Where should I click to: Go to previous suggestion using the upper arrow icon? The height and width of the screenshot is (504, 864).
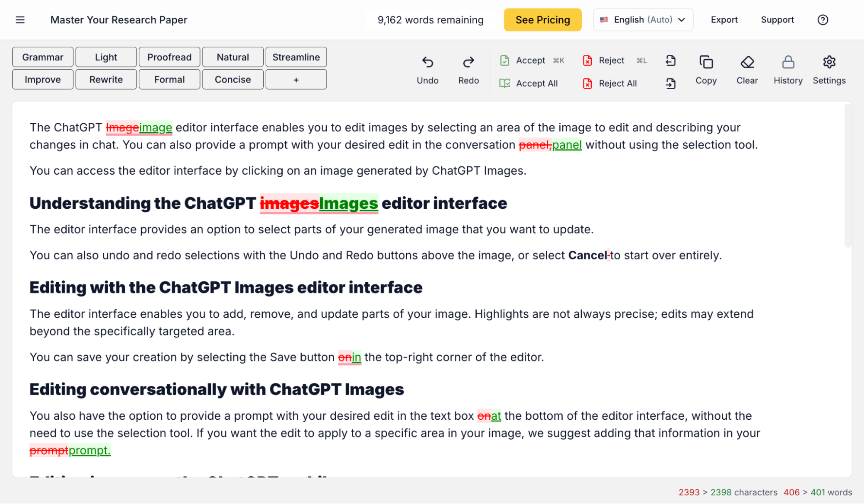(x=670, y=61)
